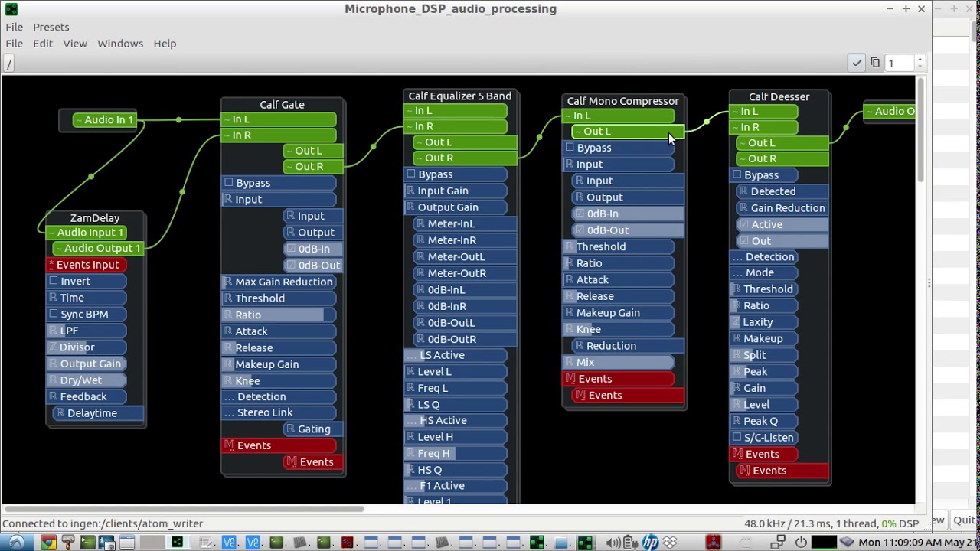Click the LS Active port on Calf Equalizer
Image resolution: width=980 pixels, height=551 pixels.
(x=456, y=355)
